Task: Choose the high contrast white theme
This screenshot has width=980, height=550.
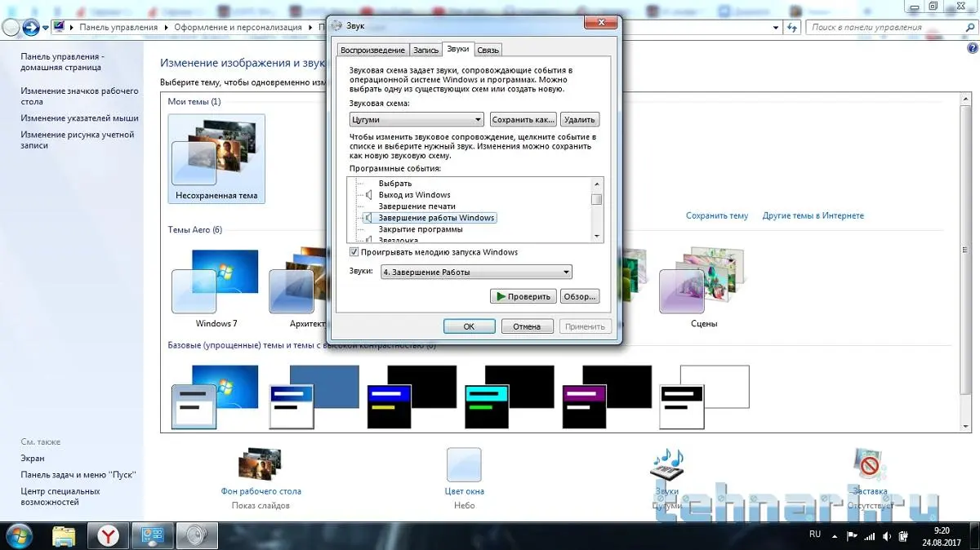Action: click(705, 397)
